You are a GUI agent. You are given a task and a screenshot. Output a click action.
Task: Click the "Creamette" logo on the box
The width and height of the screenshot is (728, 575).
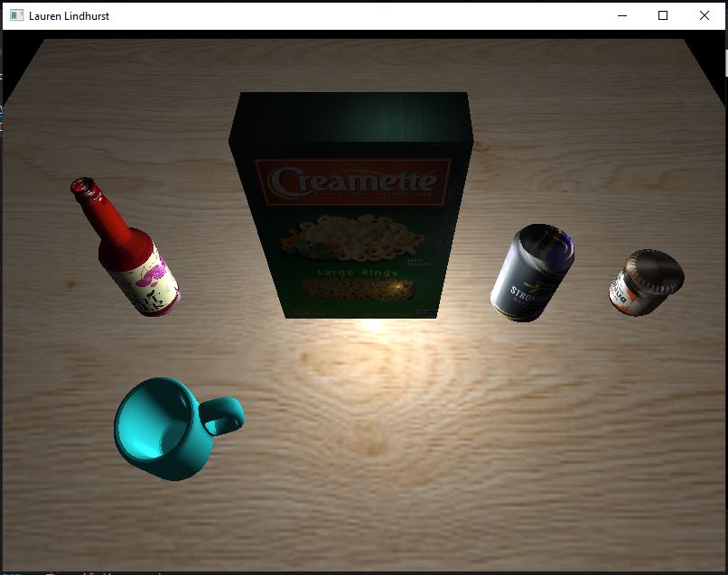click(353, 182)
